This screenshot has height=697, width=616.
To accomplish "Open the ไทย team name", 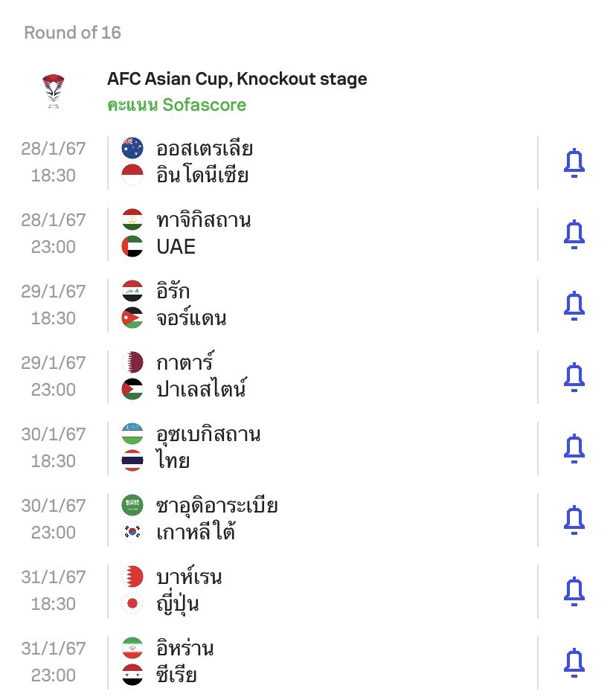I will tap(173, 460).
